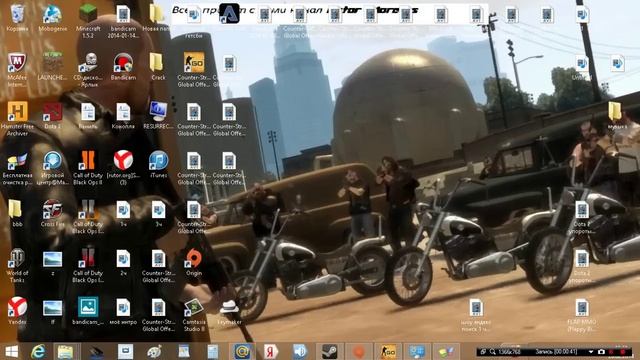Open the Yandex browser shortcut on desktop
The width and height of the screenshot is (640, 360).
coord(17,311)
